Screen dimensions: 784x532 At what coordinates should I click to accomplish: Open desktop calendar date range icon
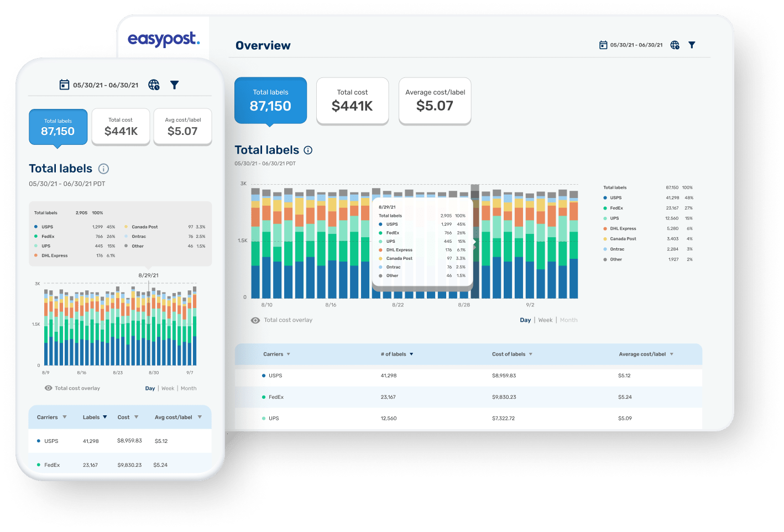coord(603,45)
